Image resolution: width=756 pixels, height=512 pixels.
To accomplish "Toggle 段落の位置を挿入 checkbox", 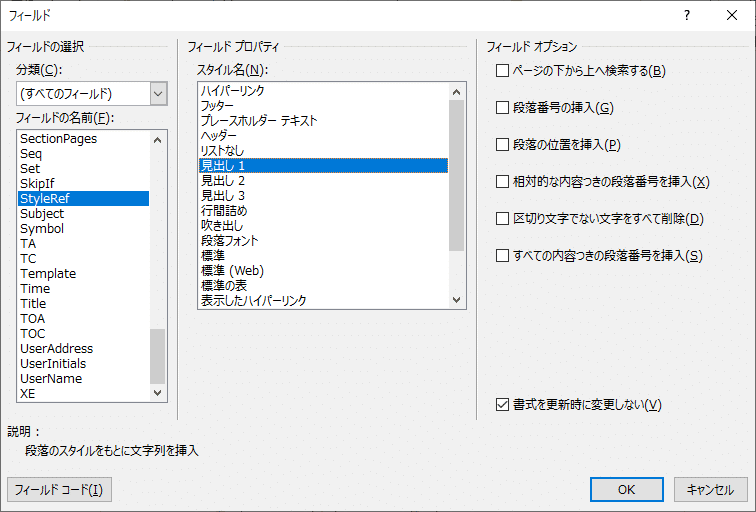I will click(502, 145).
